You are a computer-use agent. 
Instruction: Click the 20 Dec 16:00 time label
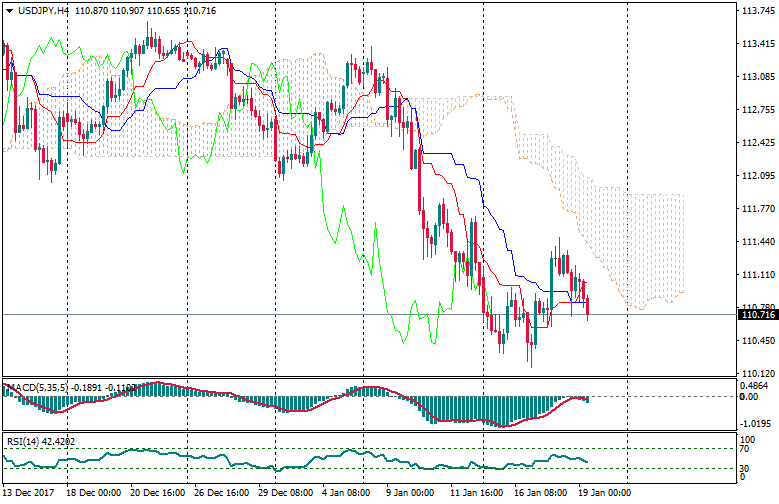tap(158, 494)
